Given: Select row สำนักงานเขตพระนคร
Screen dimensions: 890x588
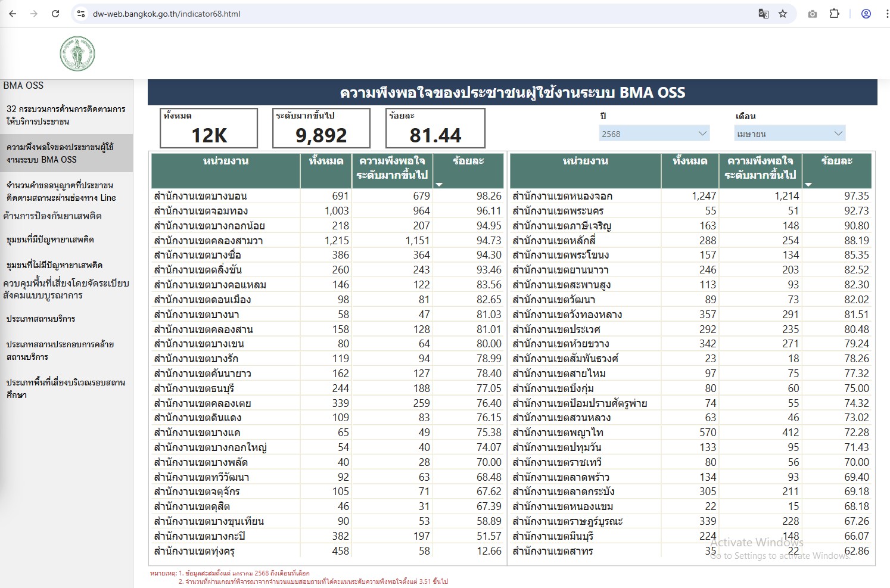Looking at the screenshot, I should point(691,211).
